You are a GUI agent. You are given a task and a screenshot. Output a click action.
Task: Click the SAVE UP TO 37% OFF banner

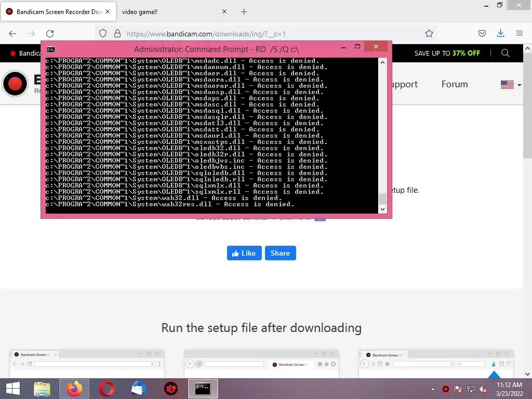click(447, 54)
